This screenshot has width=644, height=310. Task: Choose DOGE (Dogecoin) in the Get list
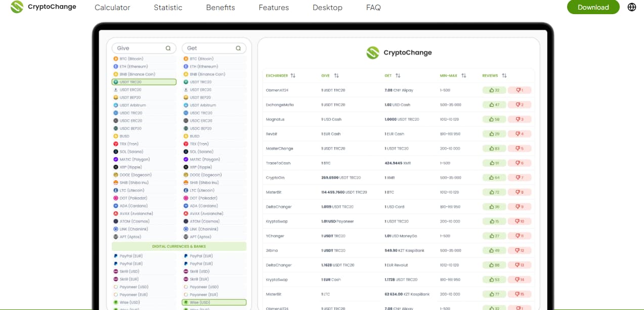(214, 175)
